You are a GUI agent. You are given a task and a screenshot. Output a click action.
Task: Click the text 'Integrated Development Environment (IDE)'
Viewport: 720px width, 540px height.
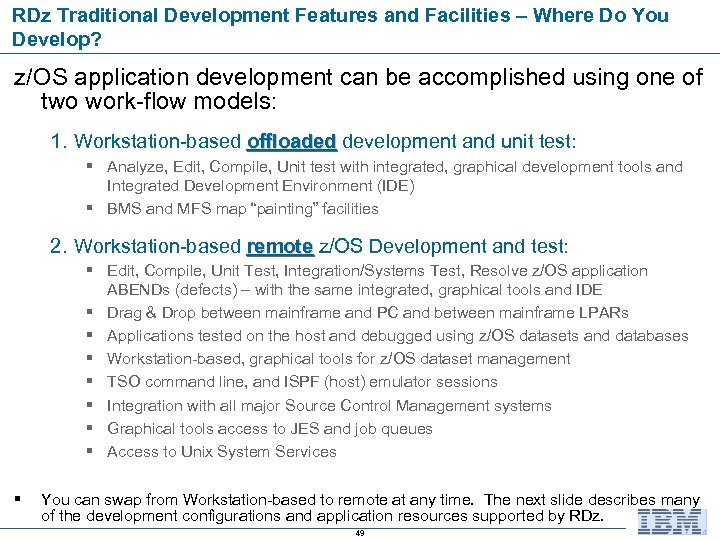coord(260,186)
